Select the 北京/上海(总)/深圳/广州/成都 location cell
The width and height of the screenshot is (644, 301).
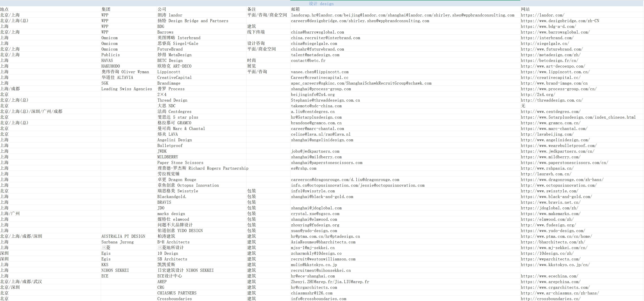(x=31, y=111)
